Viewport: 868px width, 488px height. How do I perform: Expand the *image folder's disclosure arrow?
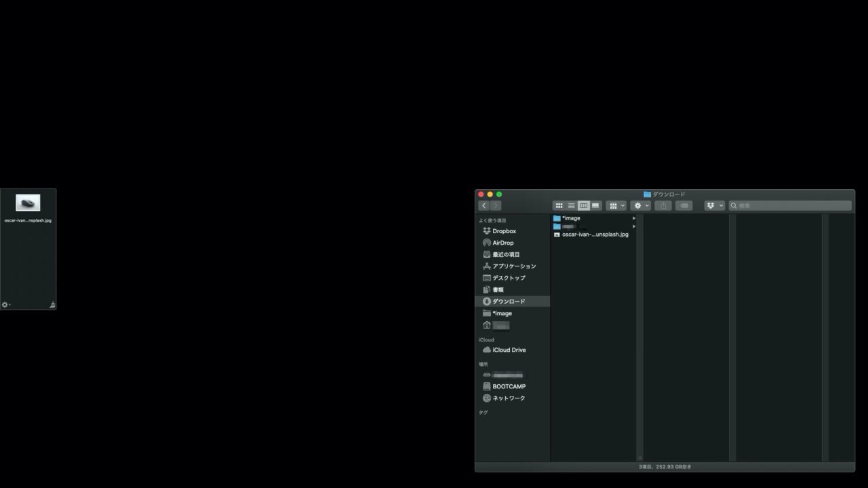click(634, 218)
